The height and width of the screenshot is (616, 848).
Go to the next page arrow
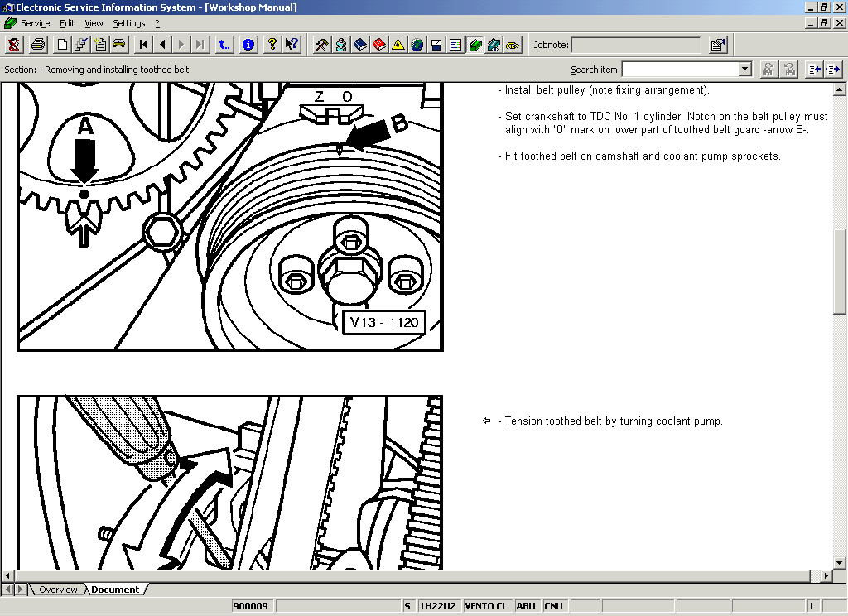coord(181,45)
